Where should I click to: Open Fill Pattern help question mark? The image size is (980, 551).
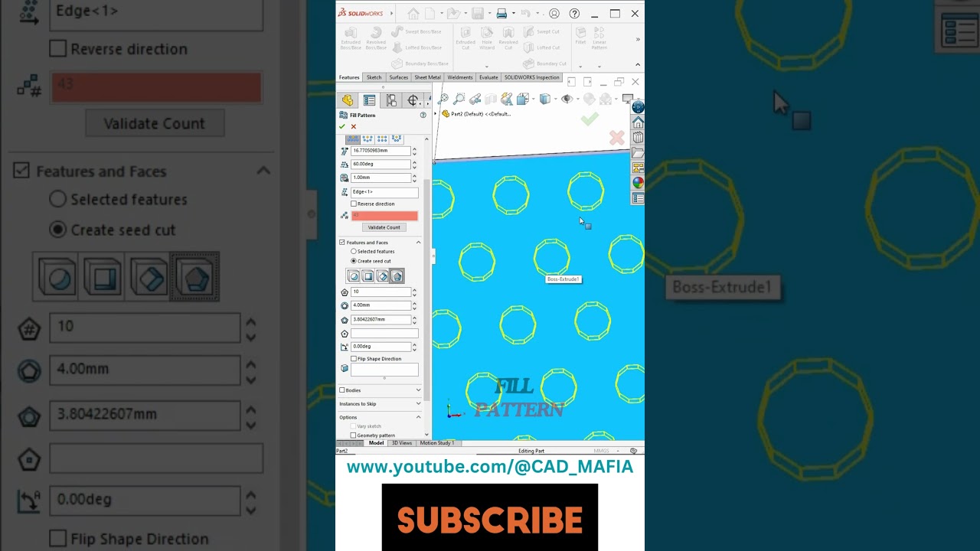click(x=423, y=115)
